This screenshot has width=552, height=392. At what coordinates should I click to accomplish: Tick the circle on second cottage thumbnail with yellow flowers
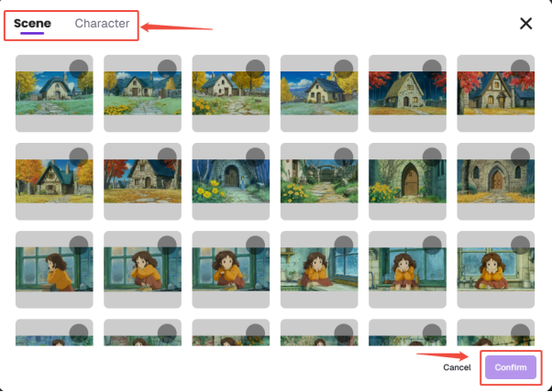pos(167,69)
